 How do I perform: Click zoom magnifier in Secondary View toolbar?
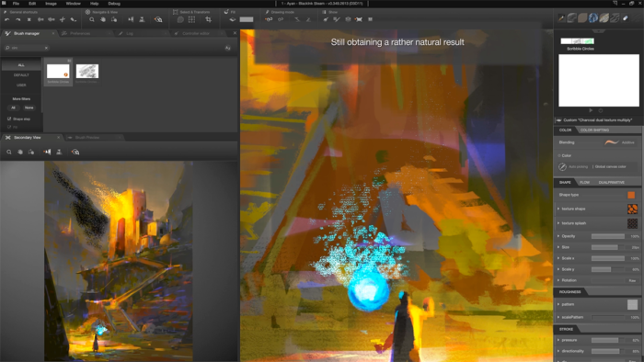point(8,152)
